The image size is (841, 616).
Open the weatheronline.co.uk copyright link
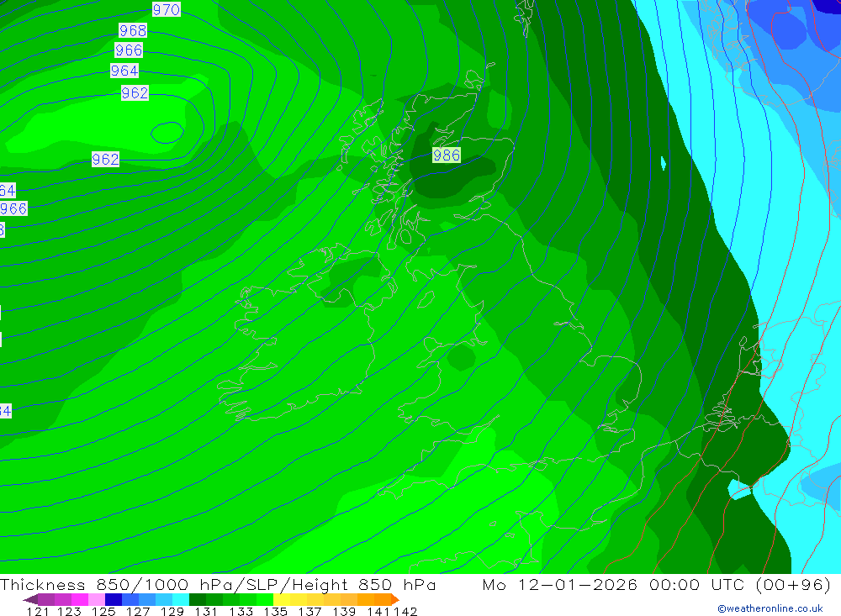(x=770, y=608)
